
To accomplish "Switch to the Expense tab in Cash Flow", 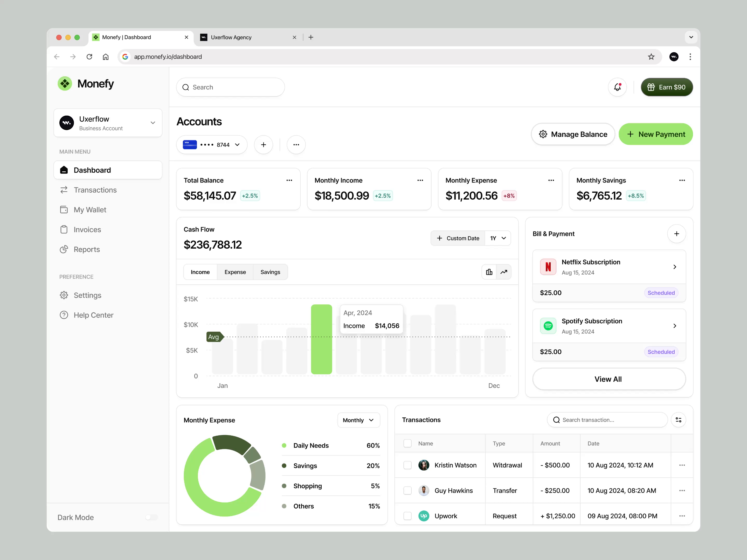I will [235, 272].
